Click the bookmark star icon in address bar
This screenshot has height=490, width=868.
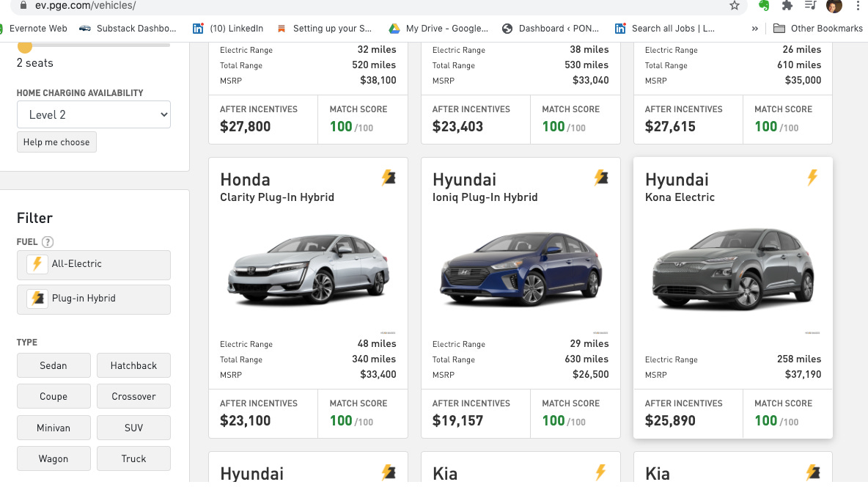pos(734,6)
